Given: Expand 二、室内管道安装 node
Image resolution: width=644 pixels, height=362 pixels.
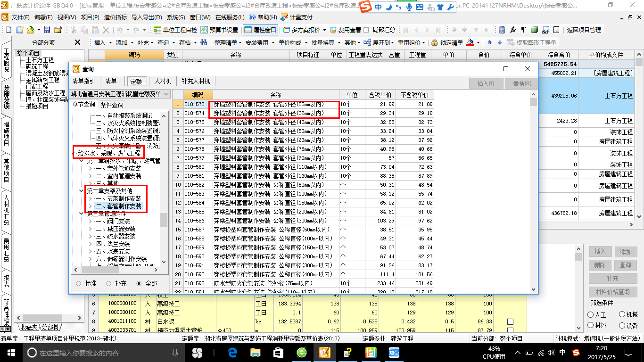Looking at the screenshot, I should [90, 176].
